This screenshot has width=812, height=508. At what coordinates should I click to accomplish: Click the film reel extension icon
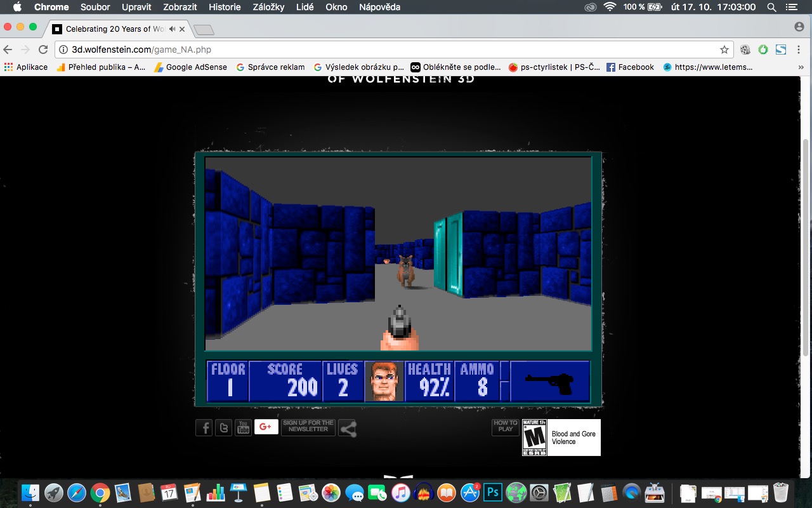coord(745,50)
